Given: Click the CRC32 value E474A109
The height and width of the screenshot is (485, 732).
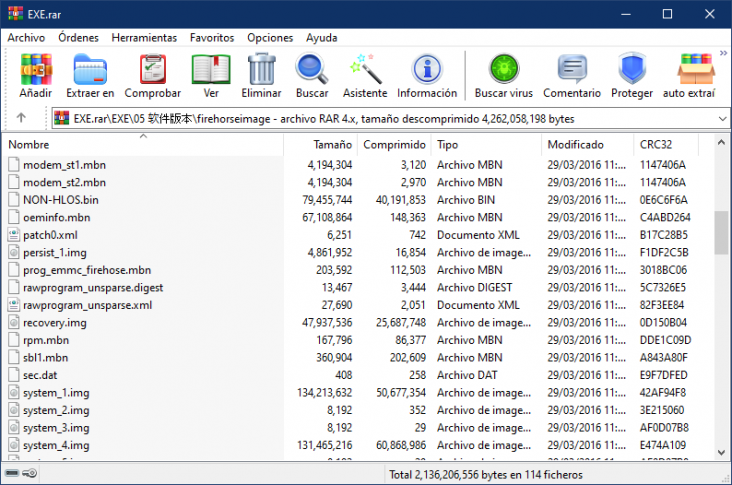Looking at the screenshot, I should coord(662,445).
